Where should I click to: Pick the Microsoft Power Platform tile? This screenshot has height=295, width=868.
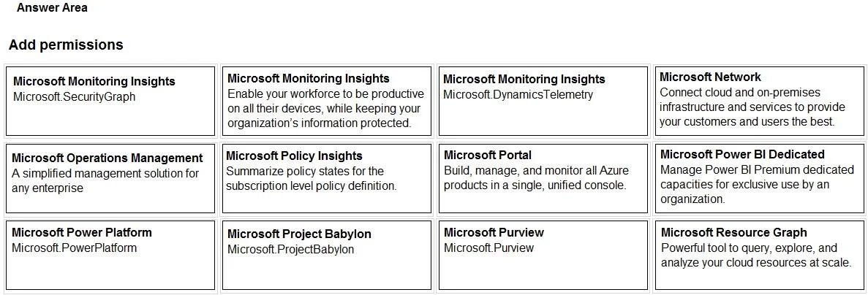pyautogui.click(x=110, y=256)
